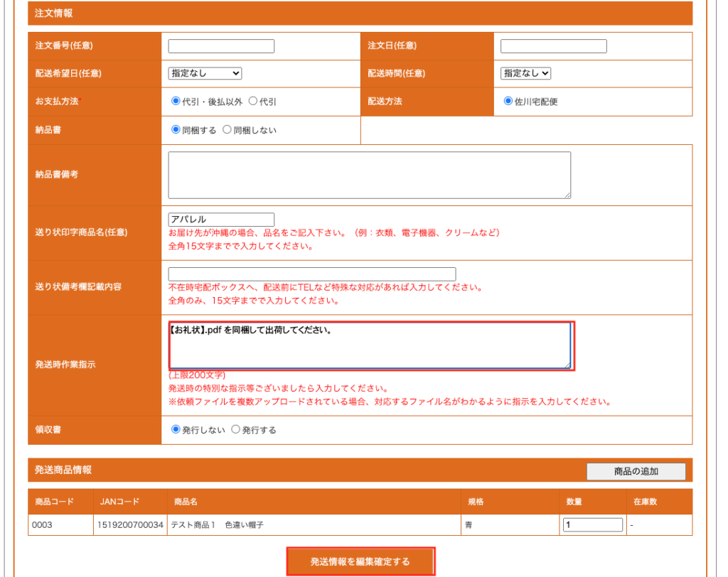The height and width of the screenshot is (577, 728).
Task: Click inside the 納品書備考 text area
Action: pyautogui.click(x=369, y=174)
